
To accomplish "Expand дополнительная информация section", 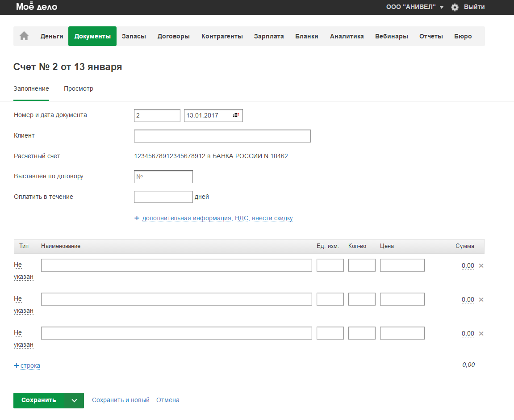I will [x=187, y=218].
